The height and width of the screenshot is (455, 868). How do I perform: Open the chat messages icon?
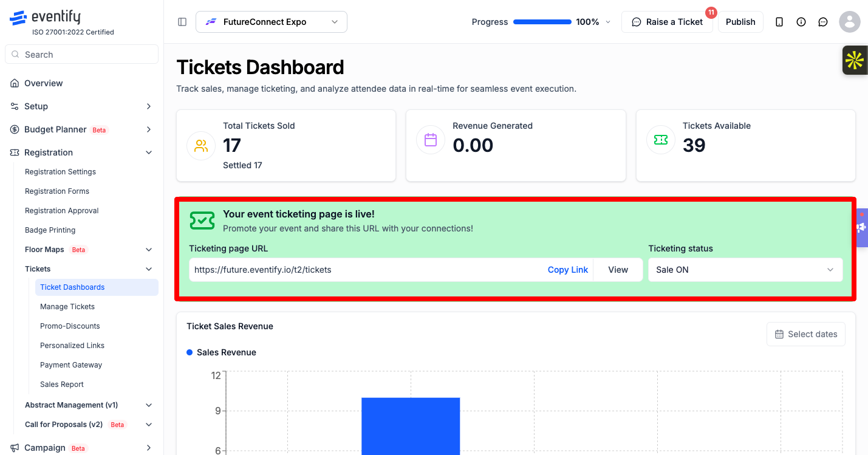(823, 22)
